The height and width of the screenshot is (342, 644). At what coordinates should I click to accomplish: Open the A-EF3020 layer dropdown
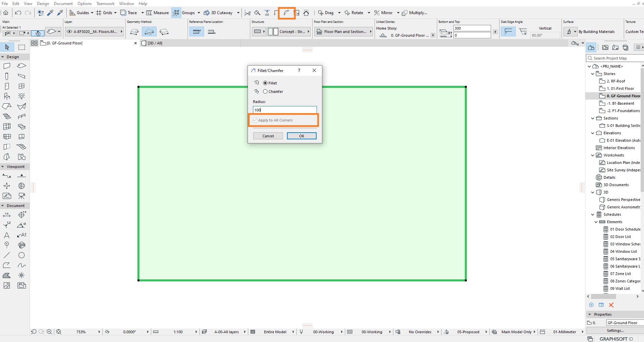coord(94,32)
